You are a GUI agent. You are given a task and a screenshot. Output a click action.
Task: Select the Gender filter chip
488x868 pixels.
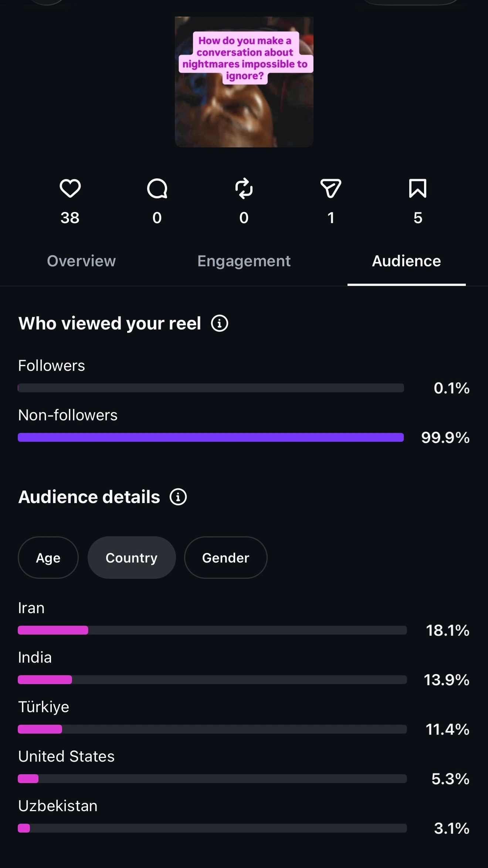(226, 558)
